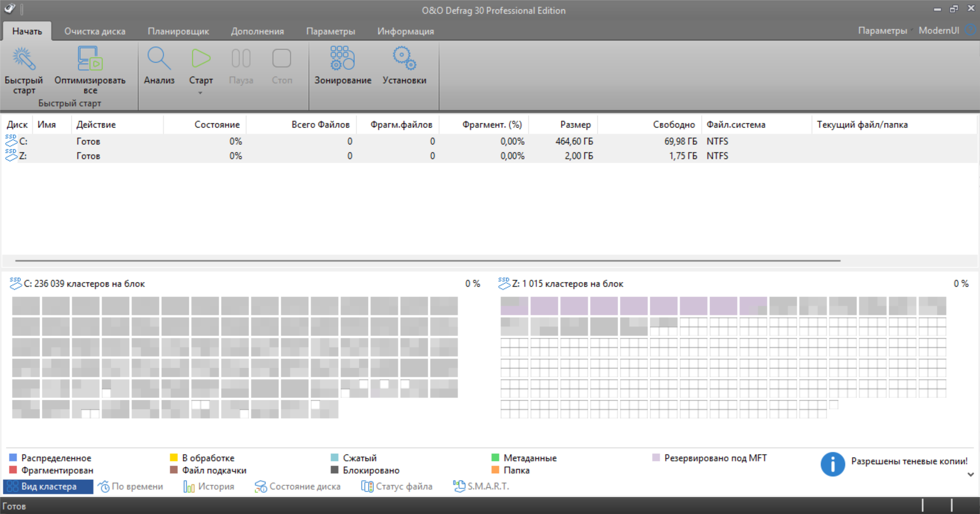Open the Планировщик ribbon tab

tap(178, 31)
